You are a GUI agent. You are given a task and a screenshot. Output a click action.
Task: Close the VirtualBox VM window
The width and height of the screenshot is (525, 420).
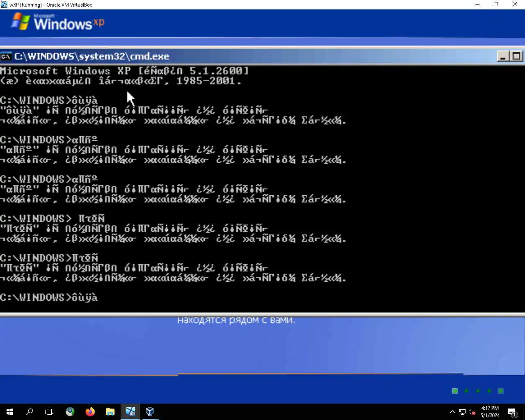pos(515,5)
